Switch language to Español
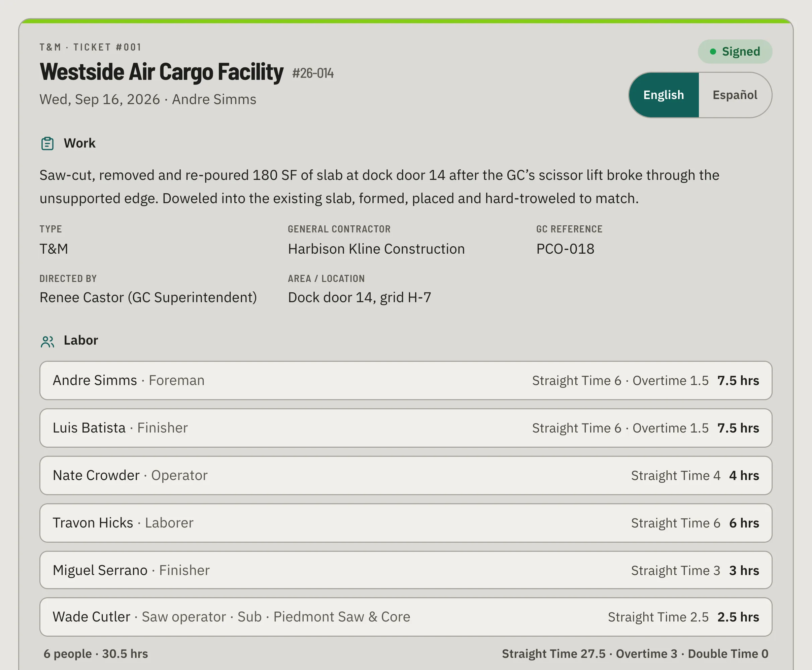The width and height of the screenshot is (812, 670). (735, 95)
